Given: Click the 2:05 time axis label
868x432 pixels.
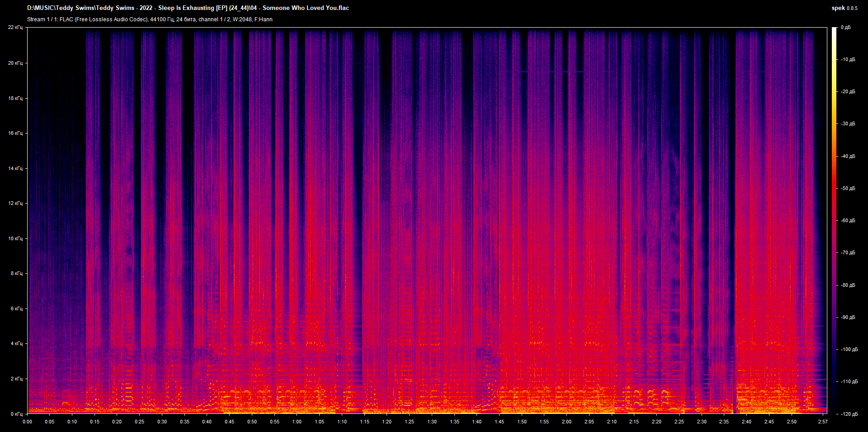Looking at the screenshot, I should point(589,422).
